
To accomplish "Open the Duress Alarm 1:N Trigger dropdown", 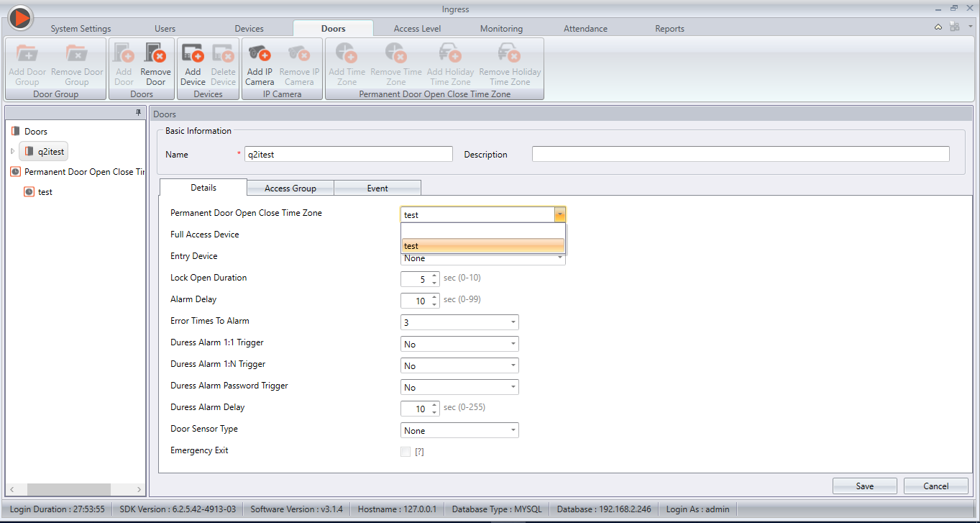I will point(459,365).
